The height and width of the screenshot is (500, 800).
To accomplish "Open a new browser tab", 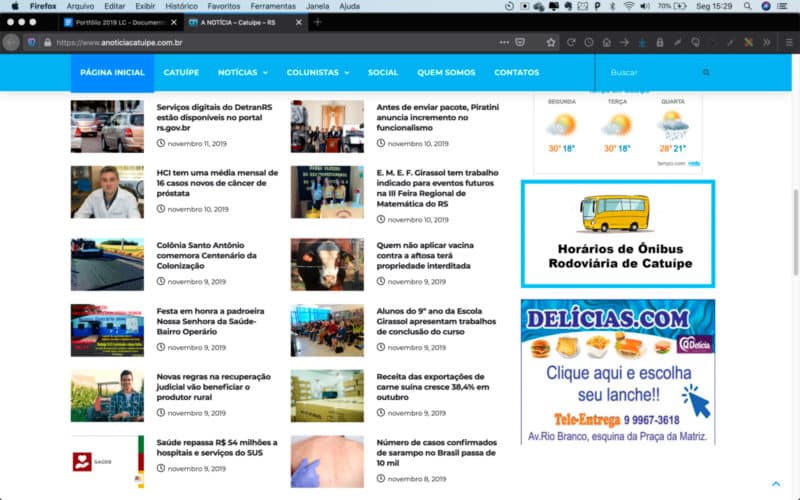I will [x=318, y=22].
